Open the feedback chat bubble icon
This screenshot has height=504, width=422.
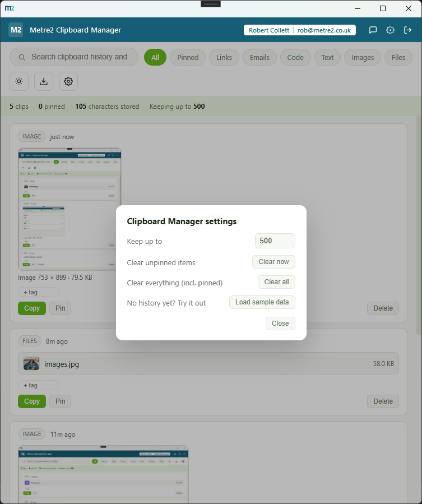[x=373, y=30]
